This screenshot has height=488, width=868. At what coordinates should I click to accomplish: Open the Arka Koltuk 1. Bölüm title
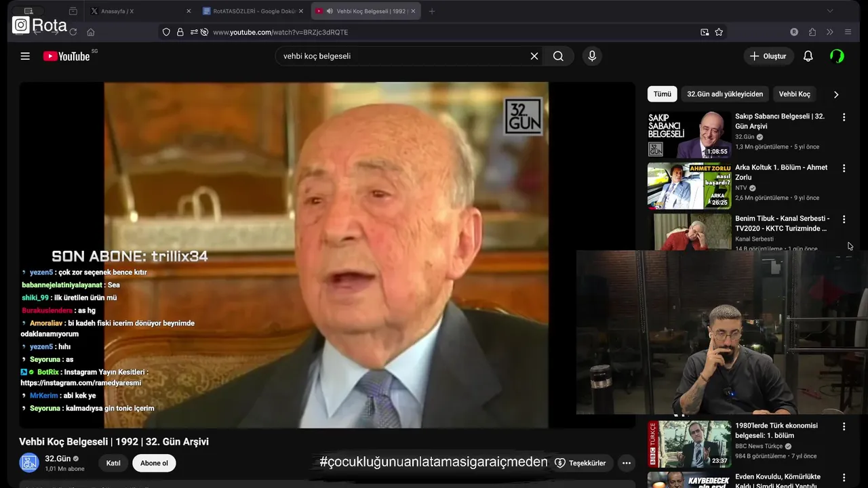pyautogui.click(x=781, y=172)
